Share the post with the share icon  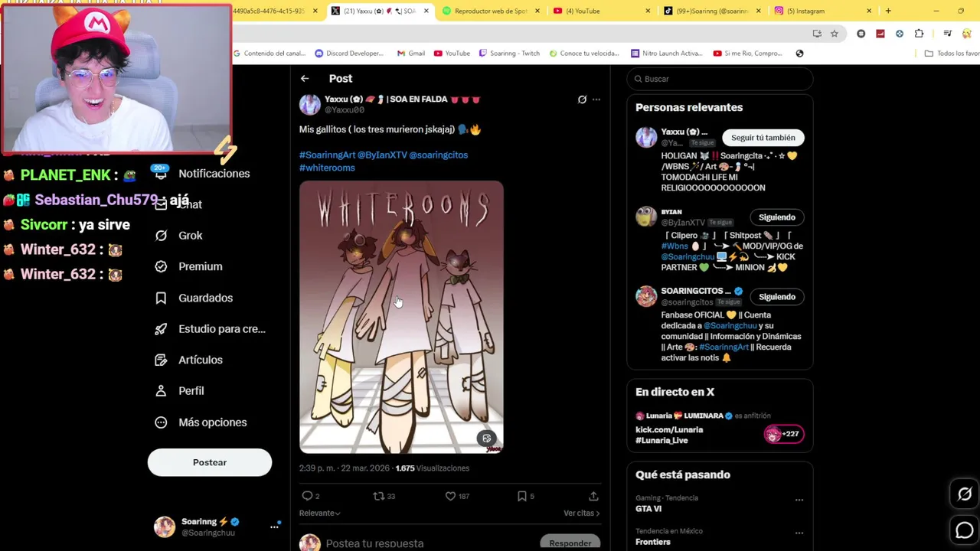[x=593, y=496]
